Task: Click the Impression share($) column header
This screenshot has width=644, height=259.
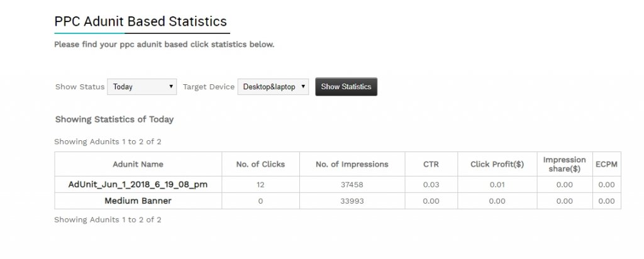Action: [x=565, y=164]
